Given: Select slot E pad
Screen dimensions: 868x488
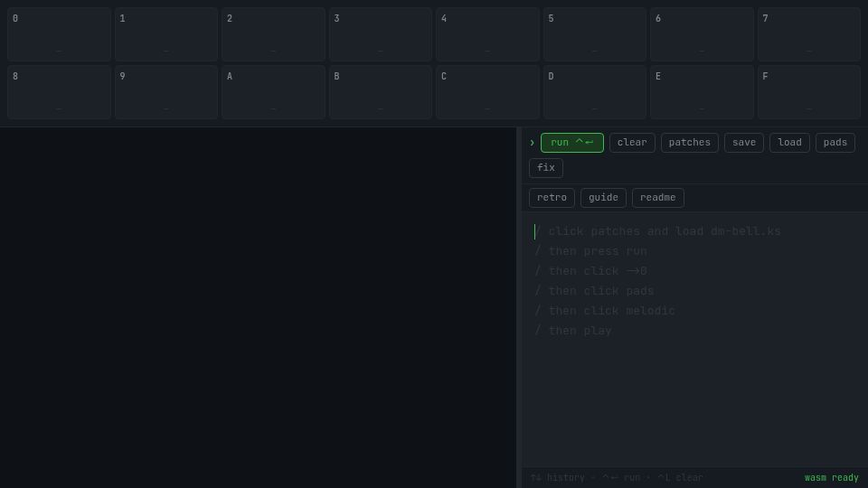Looking at the screenshot, I should 702,92.
